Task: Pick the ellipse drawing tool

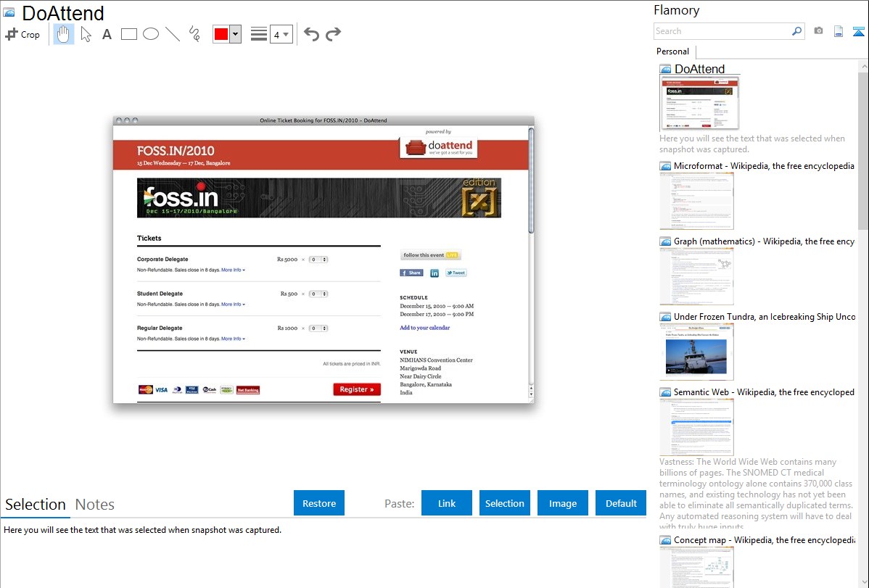Action: tap(151, 34)
